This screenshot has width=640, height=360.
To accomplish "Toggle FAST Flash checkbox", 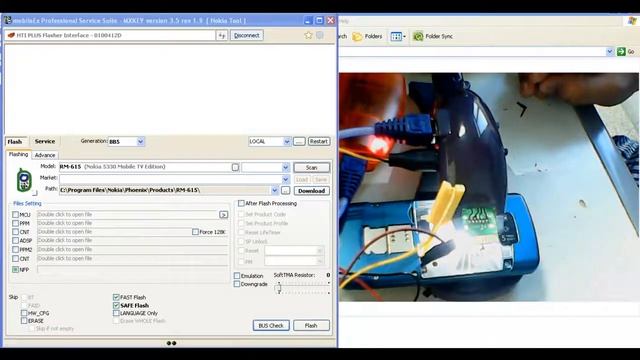I will click(x=116, y=297).
